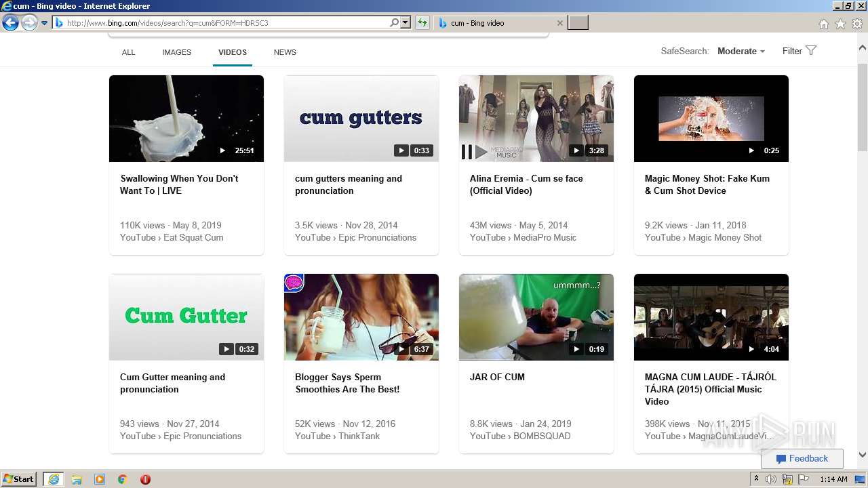Close the Bing video browser tab
Screen dimensions: 868x488
point(559,23)
